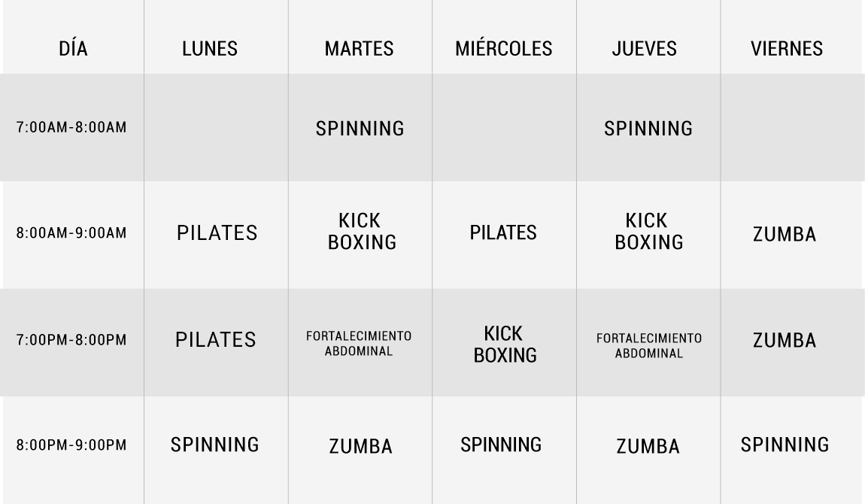
Task: Choose Friday 8:00AM ZUMBA class
Action: coord(785,234)
